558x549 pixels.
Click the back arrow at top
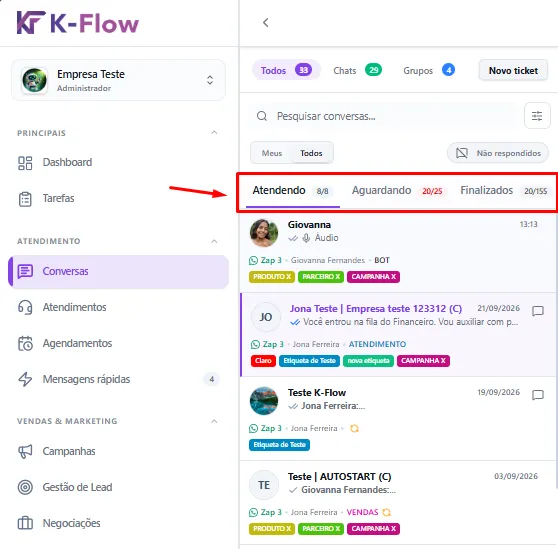(265, 23)
